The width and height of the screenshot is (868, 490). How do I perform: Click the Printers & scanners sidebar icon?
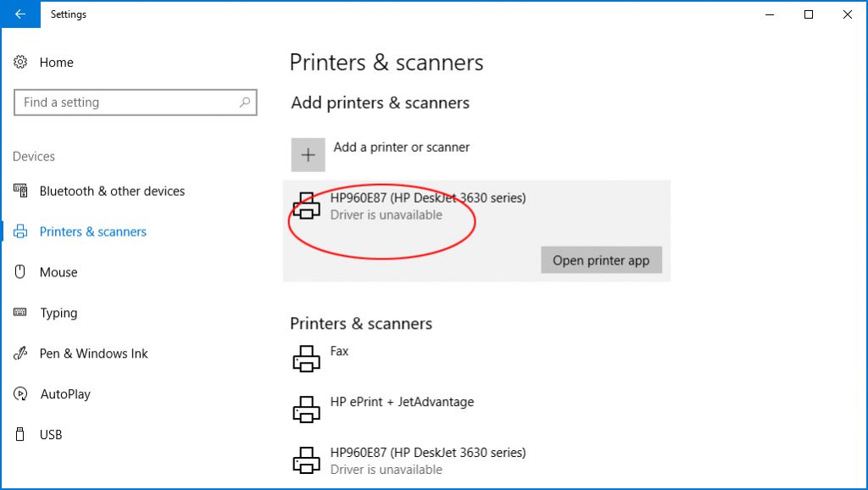coord(20,231)
